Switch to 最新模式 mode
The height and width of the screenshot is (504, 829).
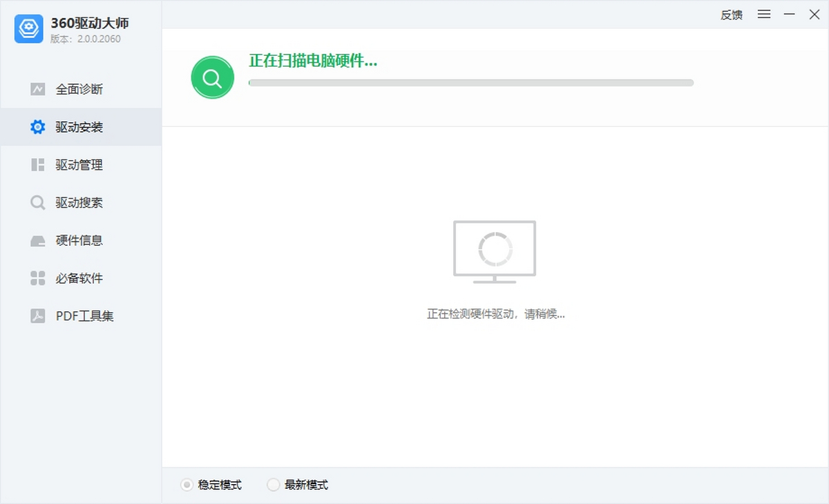pyautogui.click(x=274, y=485)
